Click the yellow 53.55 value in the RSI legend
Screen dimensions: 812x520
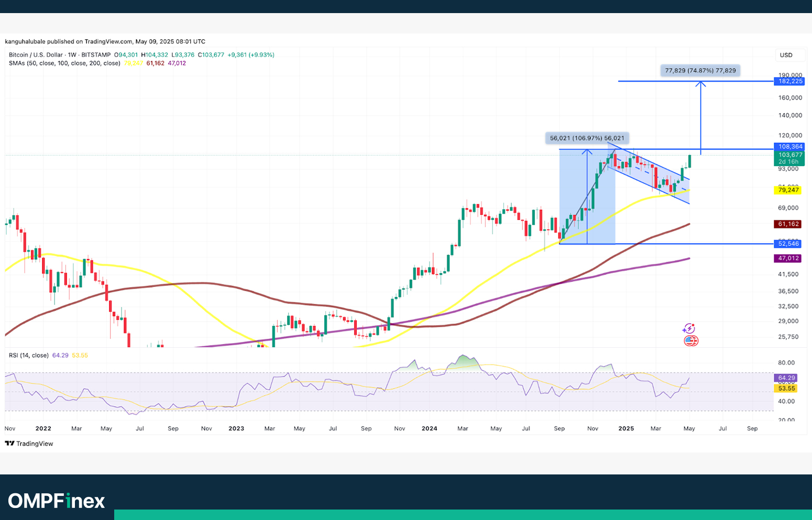(80, 356)
